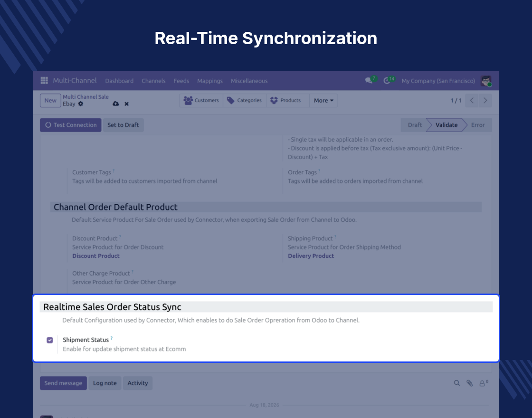Click the Realtime Sales Order Status Sync heading
532x418 pixels.
(x=112, y=307)
